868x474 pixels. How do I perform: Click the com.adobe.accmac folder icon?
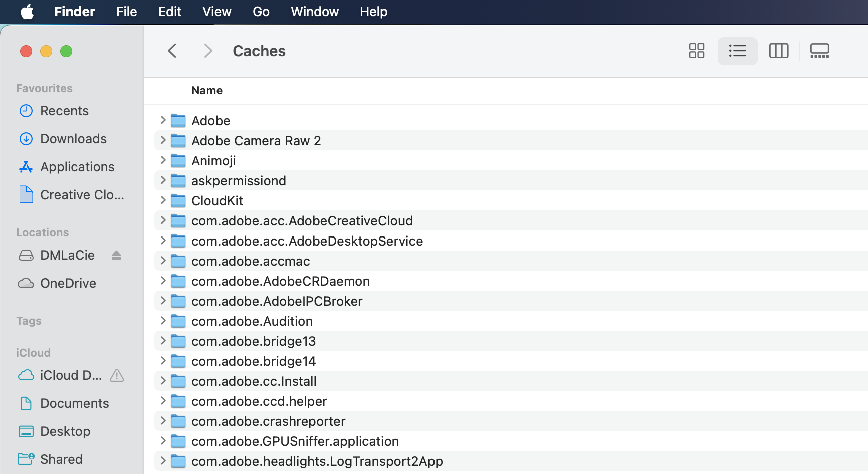point(178,261)
